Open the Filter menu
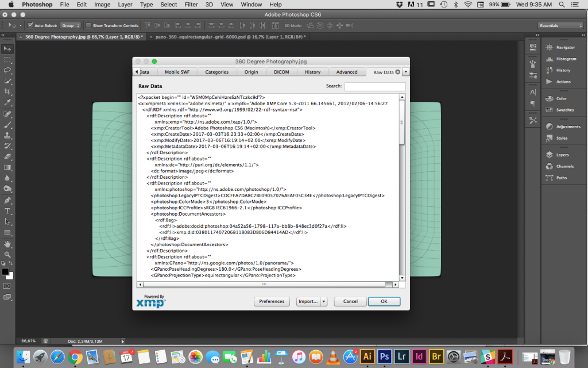Viewport: 588px width, 368px height. tap(191, 5)
